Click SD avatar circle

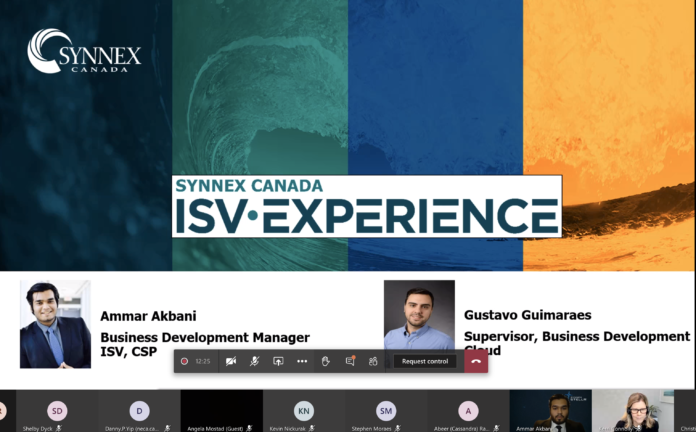(x=57, y=411)
